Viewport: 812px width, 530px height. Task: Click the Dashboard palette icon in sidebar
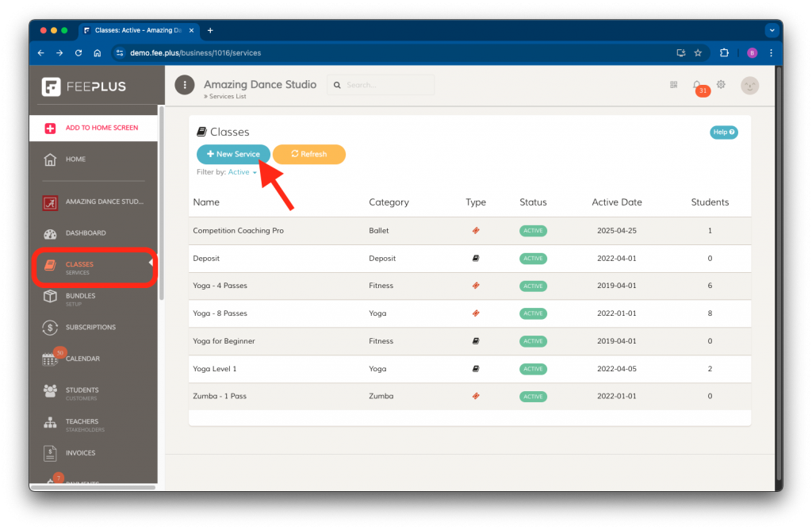(x=50, y=233)
